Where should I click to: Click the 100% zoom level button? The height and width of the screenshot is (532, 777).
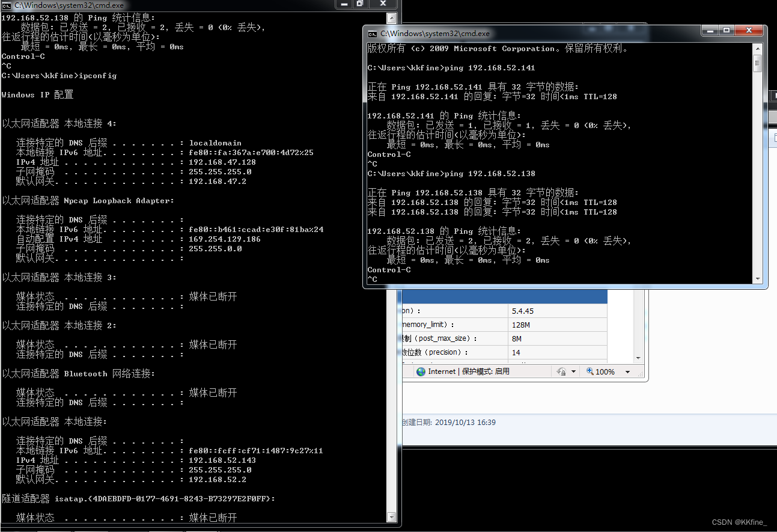[x=605, y=372]
